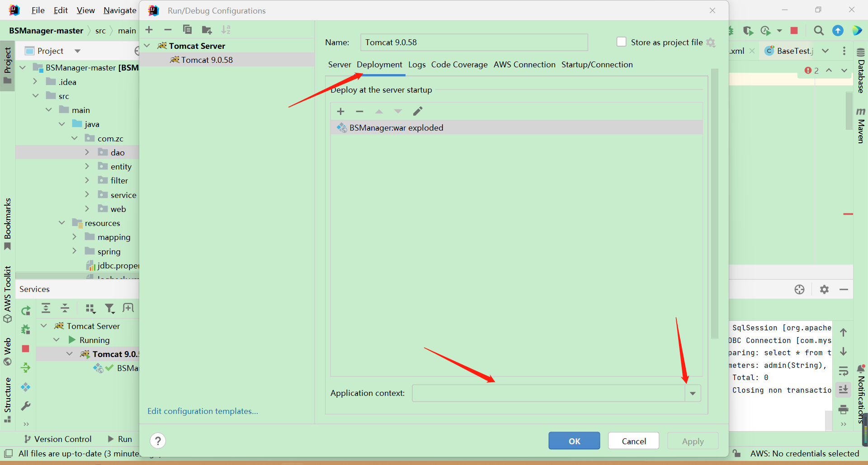Enable Store as project file checkbox
The width and height of the screenshot is (868, 465).
622,42
